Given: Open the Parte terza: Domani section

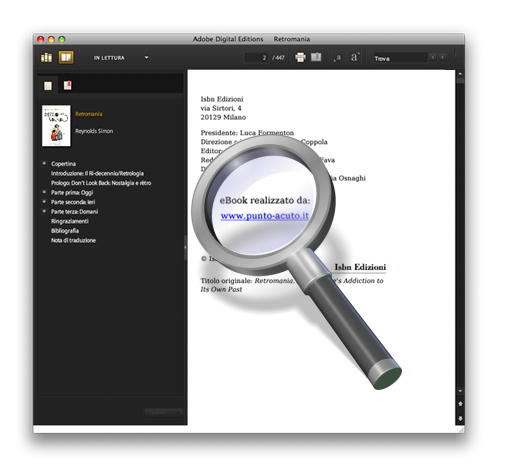Looking at the screenshot, I should 74,212.
